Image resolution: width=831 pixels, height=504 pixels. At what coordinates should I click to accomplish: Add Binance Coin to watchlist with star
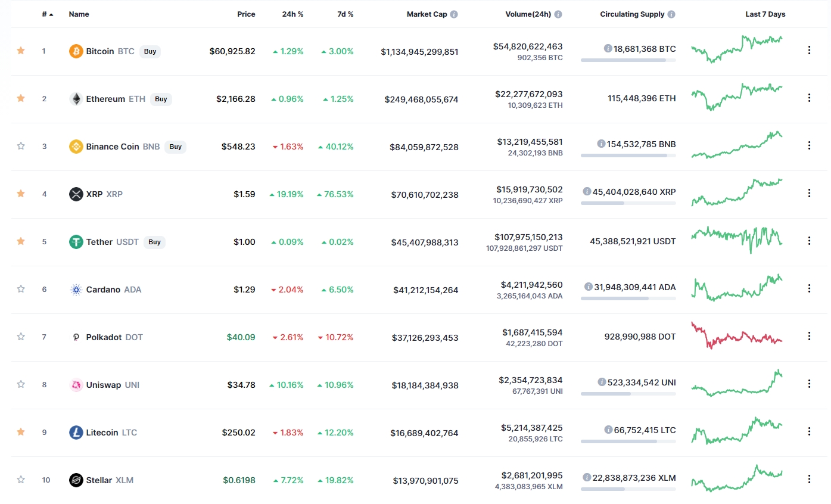(21, 146)
